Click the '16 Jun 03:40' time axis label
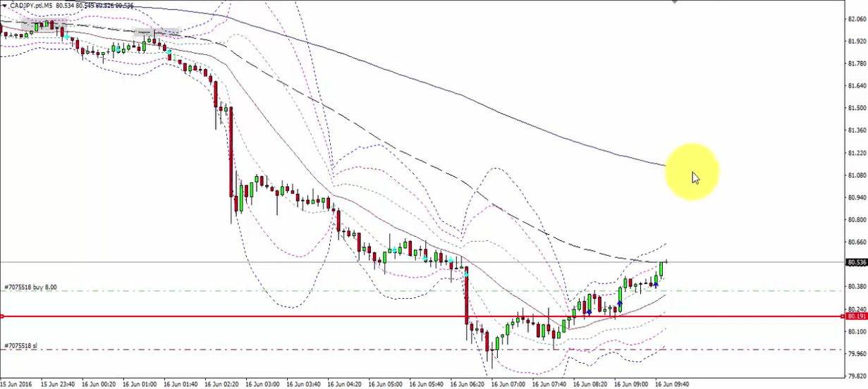Screen dimensions: 868x389 point(304,385)
